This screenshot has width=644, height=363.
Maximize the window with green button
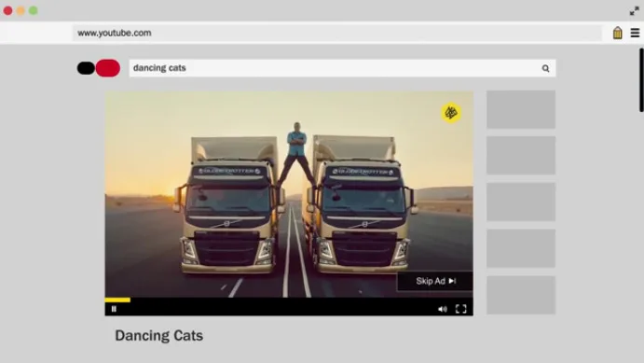click(x=34, y=10)
